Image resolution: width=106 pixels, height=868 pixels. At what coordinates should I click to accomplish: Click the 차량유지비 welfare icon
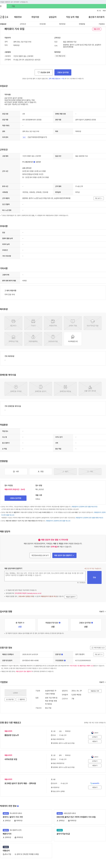[x=53, y=323]
